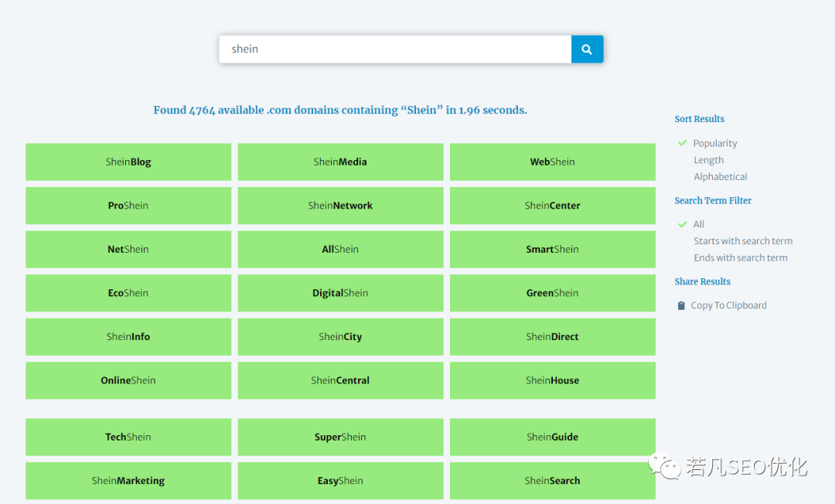Open the SheinSearch domain result
The width and height of the screenshot is (835, 504).
[552, 481]
